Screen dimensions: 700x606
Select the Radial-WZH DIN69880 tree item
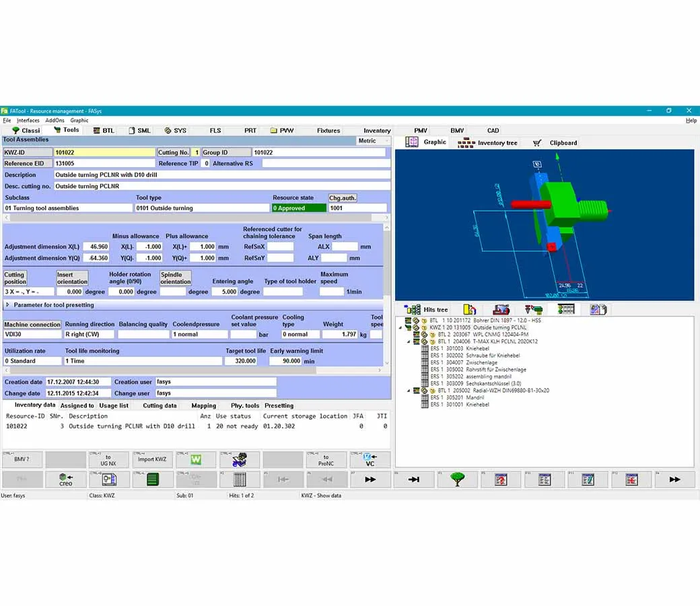(x=493, y=391)
